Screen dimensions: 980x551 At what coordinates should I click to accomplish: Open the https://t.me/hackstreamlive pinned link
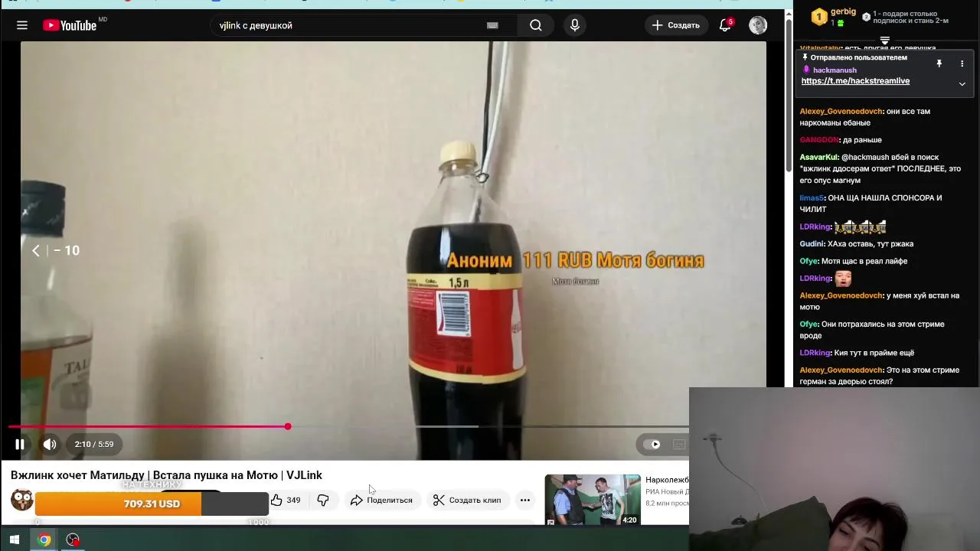855,81
